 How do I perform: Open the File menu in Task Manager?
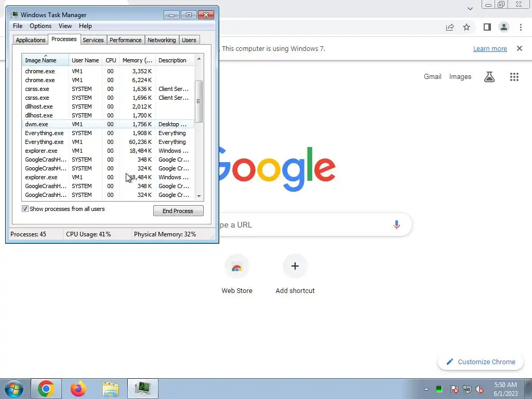tap(18, 26)
